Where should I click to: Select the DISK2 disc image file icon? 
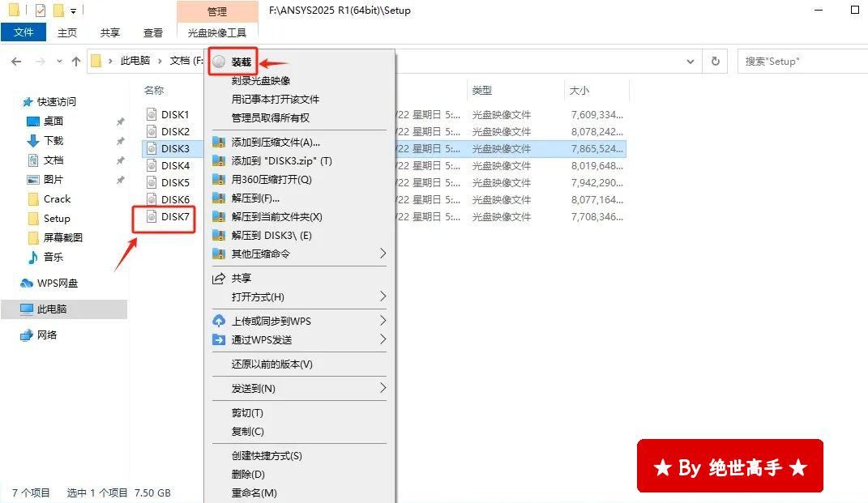tap(151, 132)
